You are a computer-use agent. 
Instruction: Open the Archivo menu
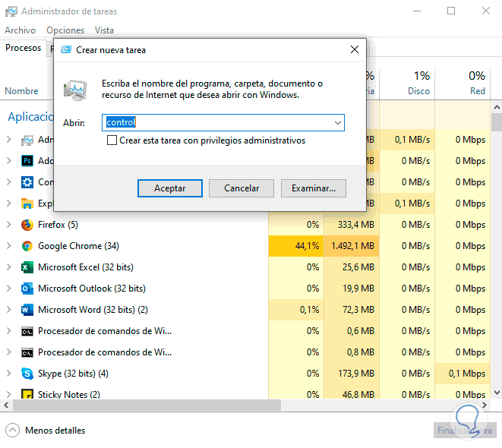click(x=21, y=30)
